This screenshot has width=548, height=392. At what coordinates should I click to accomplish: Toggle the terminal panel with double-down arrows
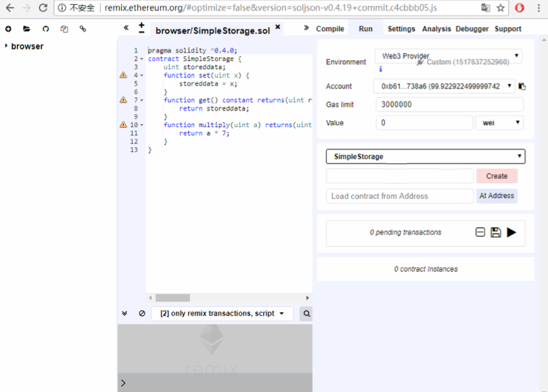124,314
